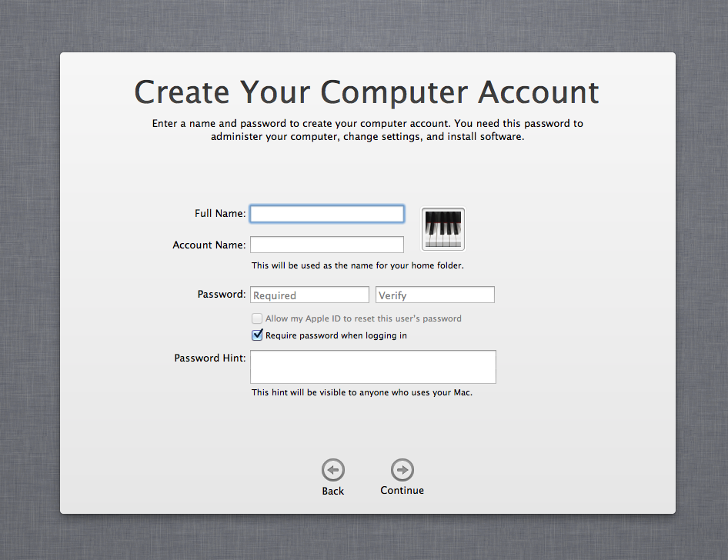
Task: Click the Continue arrow icon
Action: click(x=402, y=470)
